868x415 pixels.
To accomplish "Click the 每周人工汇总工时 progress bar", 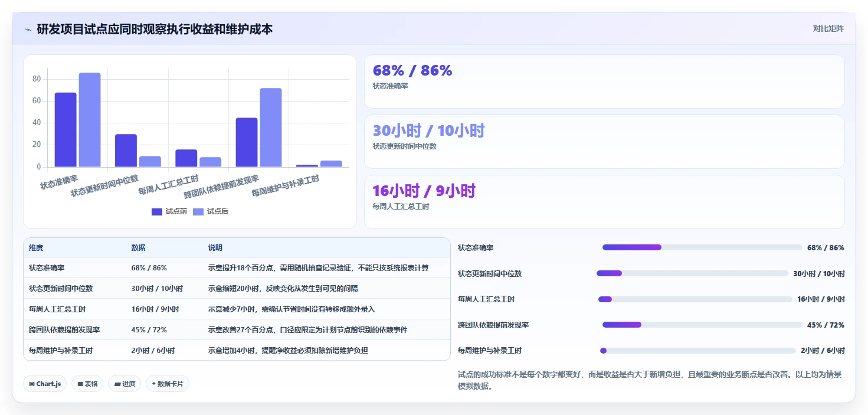I will [x=695, y=299].
